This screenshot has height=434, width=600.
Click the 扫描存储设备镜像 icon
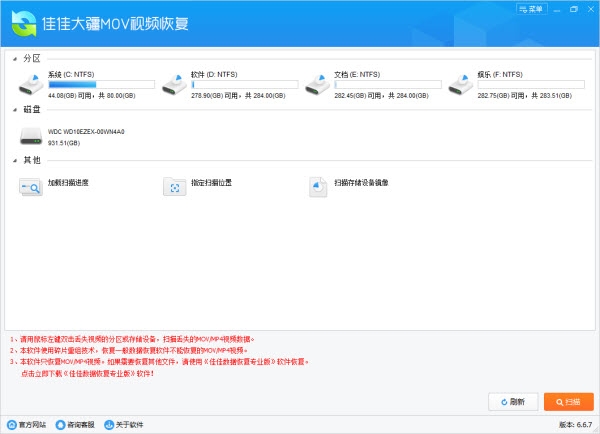(x=318, y=185)
